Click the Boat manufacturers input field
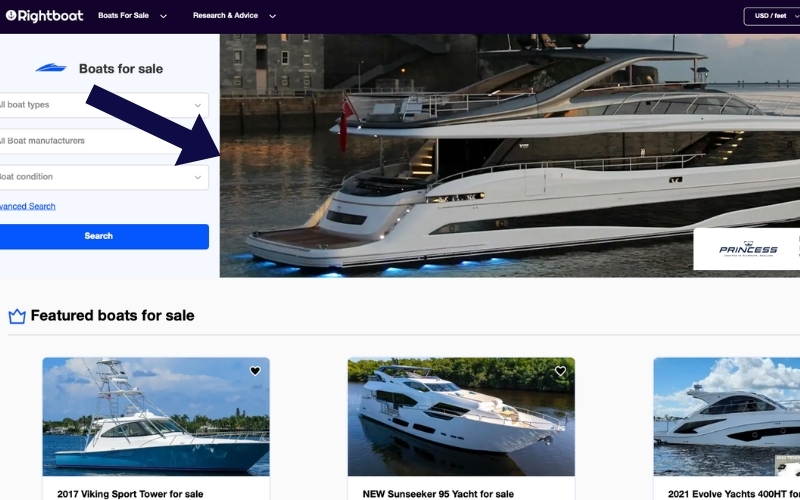Viewport: 800px width, 500px height. (102, 141)
